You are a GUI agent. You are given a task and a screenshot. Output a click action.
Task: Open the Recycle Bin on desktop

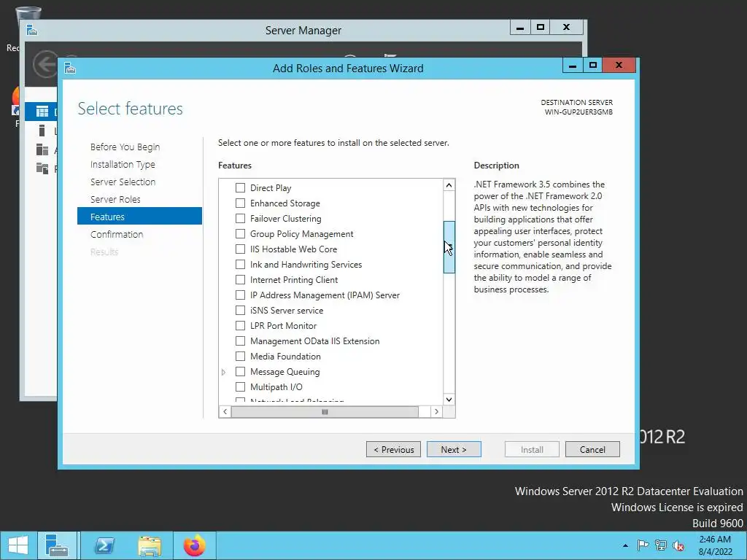click(28, 12)
